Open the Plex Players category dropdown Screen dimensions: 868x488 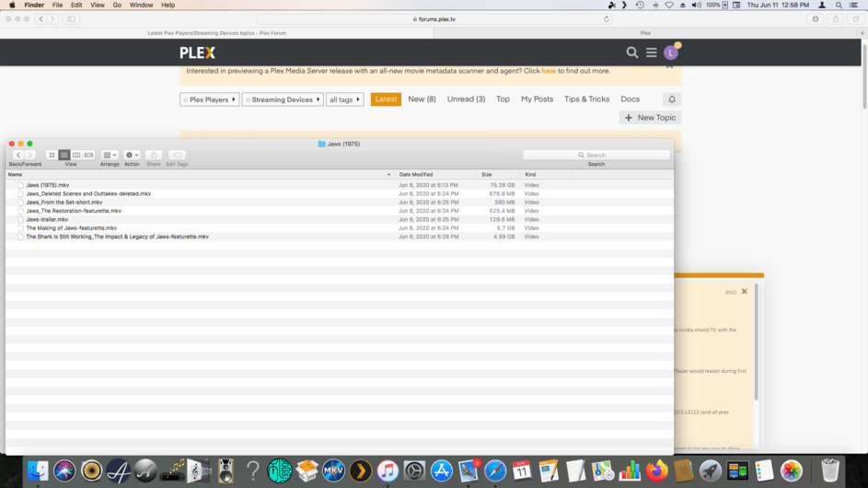[x=209, y=99]
